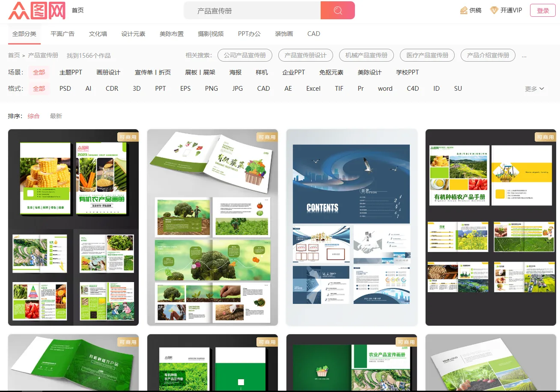Screen dimensions: 560x392
Task: Open the 装饰画 tab
Action: click(x=284, y=34)
